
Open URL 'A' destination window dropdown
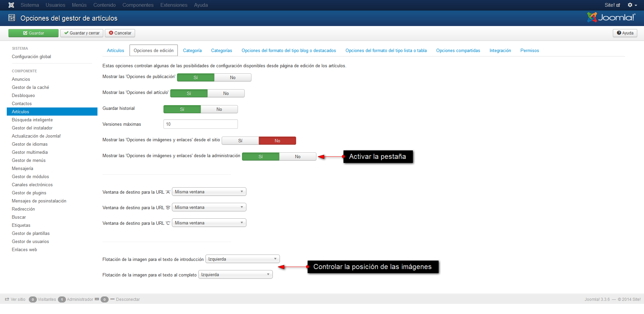[x=209, y=192]
